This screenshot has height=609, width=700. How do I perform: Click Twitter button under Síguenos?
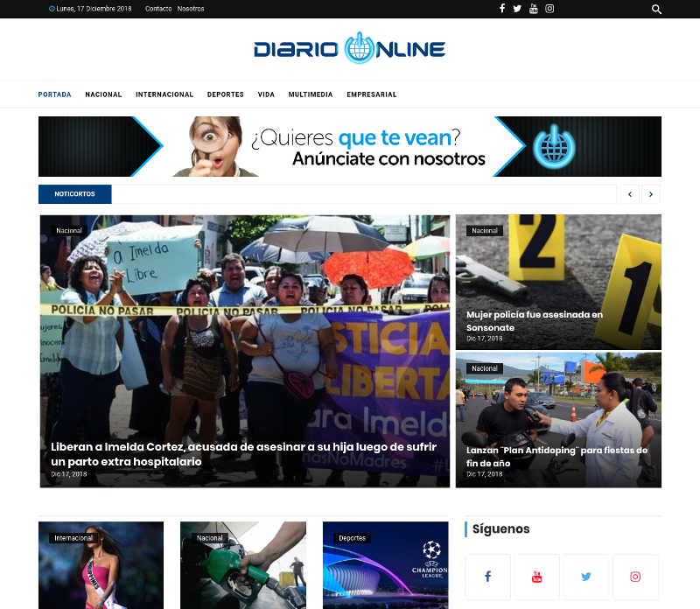pos(585,577)
